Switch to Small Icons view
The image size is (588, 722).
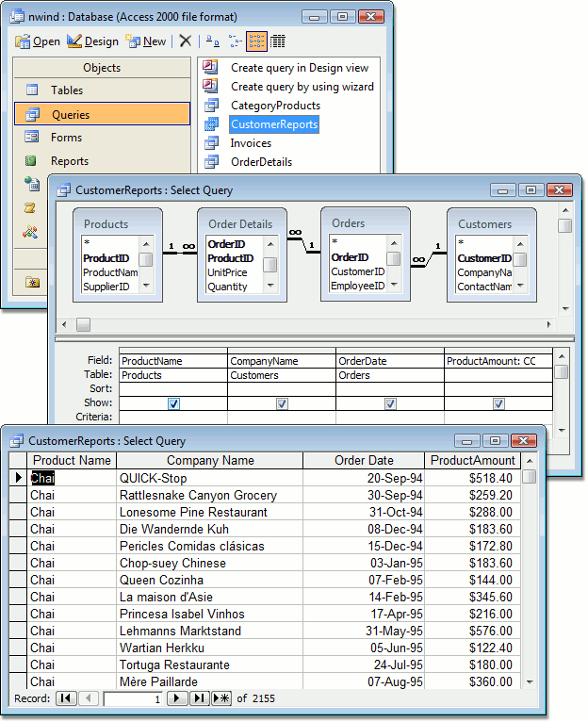[x=236, y=41]
